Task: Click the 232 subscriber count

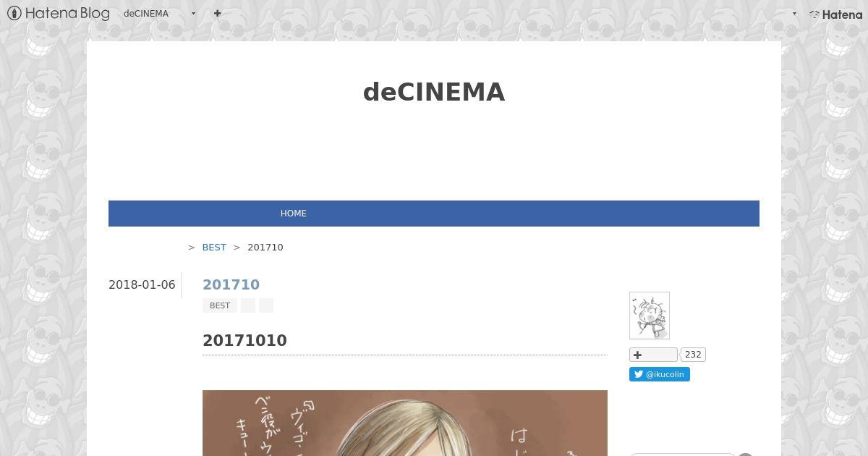Action: (x=693, y=355)
